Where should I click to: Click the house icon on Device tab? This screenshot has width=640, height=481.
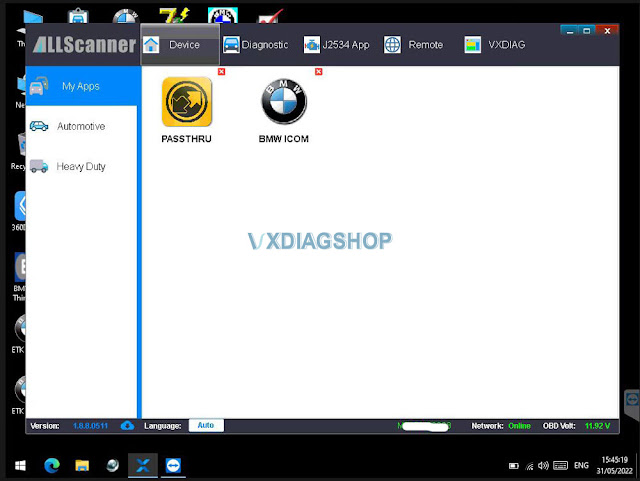click(151, 45)
